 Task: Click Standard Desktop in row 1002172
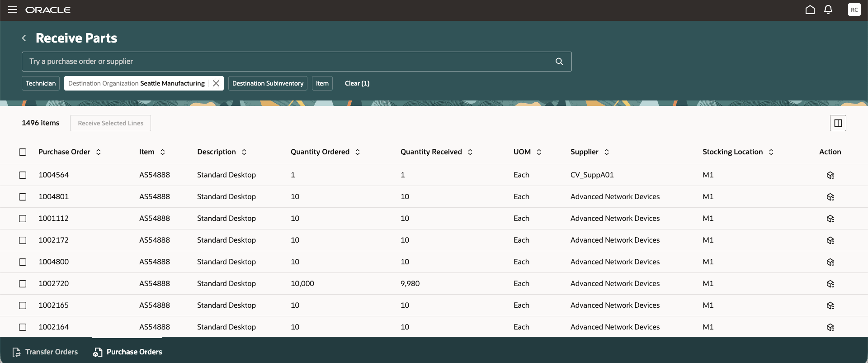click(226, 240)
